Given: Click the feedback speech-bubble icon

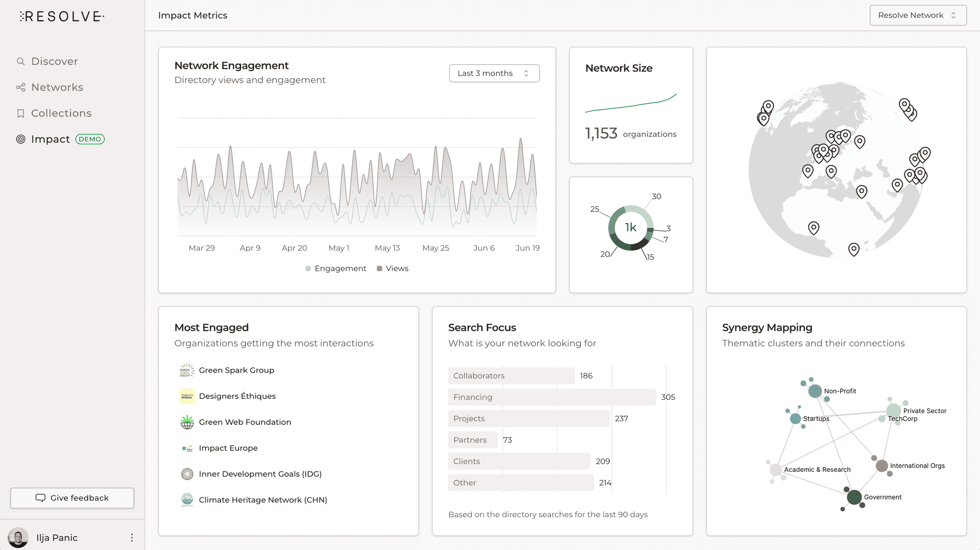Looking at the screenshot, I should 41,498.
